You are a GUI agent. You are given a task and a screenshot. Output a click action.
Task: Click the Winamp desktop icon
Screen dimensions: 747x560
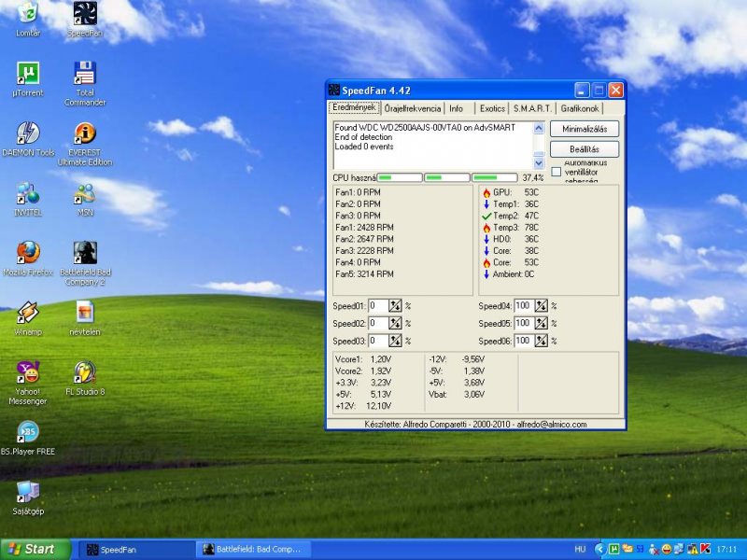click(28, 313)
